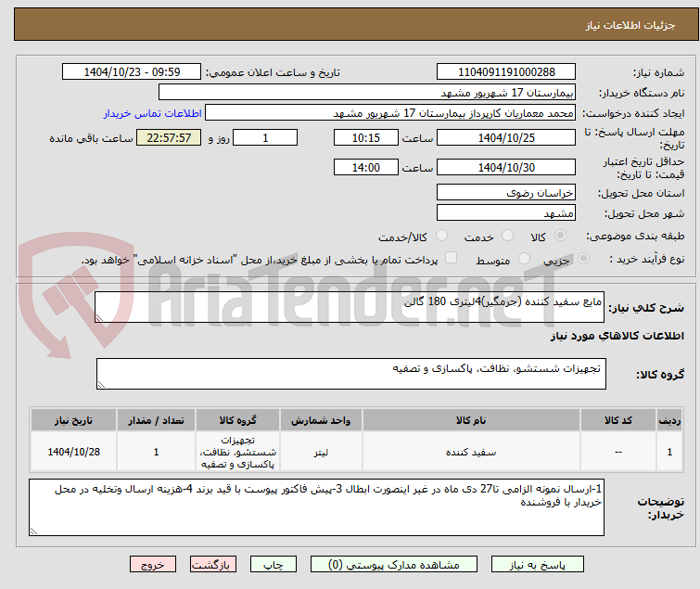The width and height of the screenshot is (700, 589).
Task: Click the تاریخ نیاز column header
Action: click(73, 420)
